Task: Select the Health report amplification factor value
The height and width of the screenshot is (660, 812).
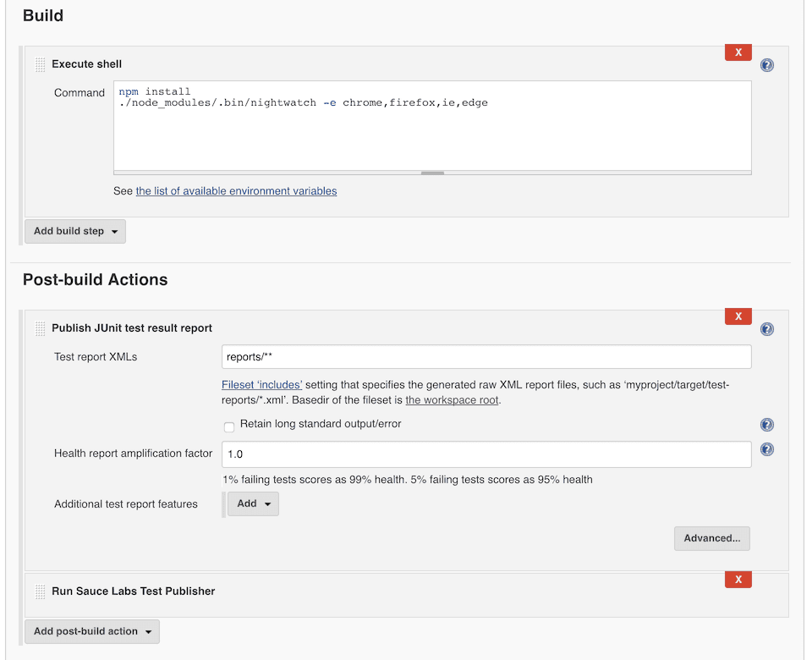Action: pos(486,454)
